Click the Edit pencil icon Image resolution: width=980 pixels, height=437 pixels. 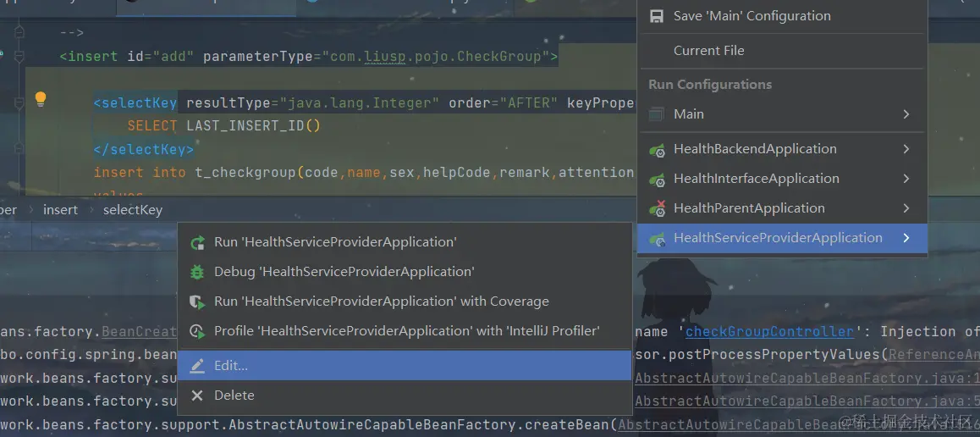pos(197,367)
